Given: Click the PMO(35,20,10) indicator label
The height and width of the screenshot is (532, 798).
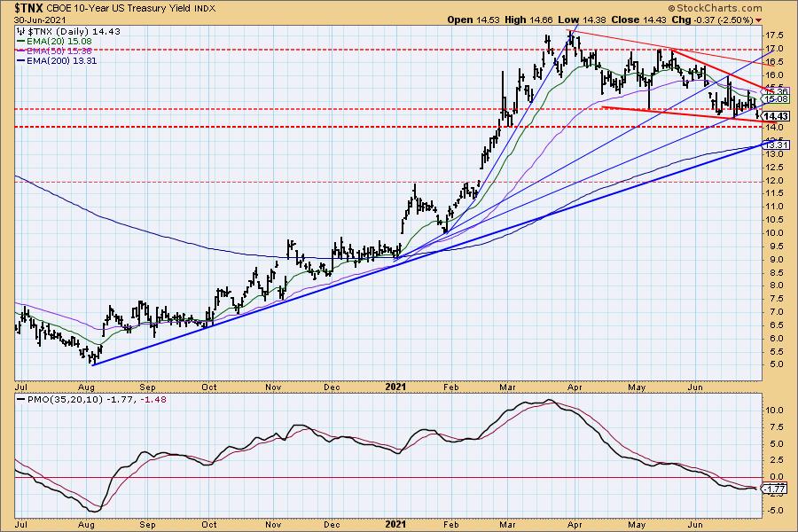Looking at the screenshot, I should (x=65, y=400).
